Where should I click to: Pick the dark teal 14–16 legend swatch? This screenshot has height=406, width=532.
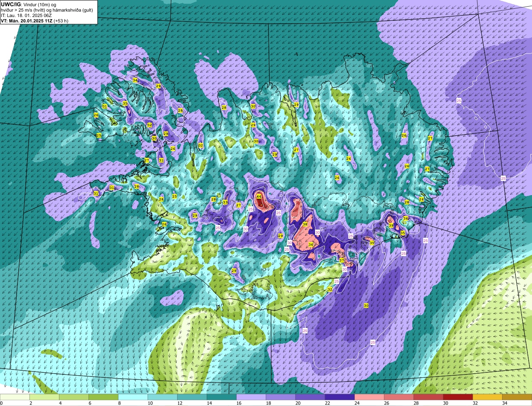tap(222, 397)
